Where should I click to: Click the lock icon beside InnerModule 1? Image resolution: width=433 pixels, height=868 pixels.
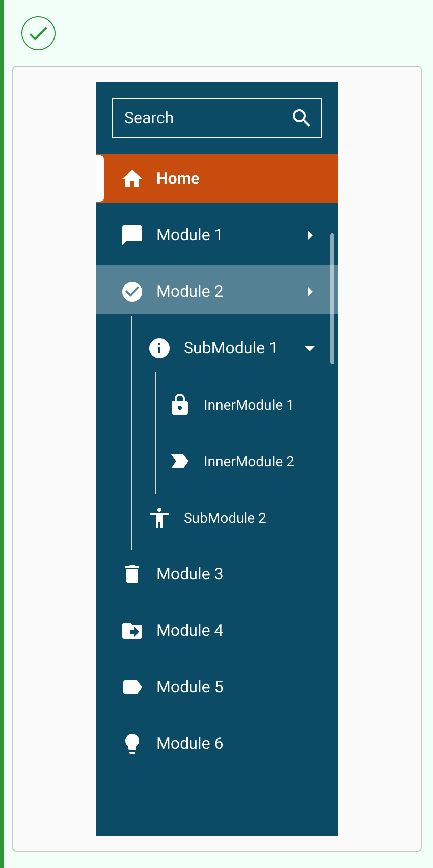point(180,405)
